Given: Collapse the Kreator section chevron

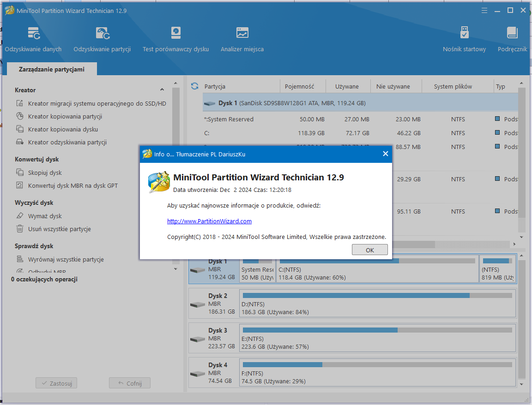Looking at the screenshot, I should coord(162,90).
